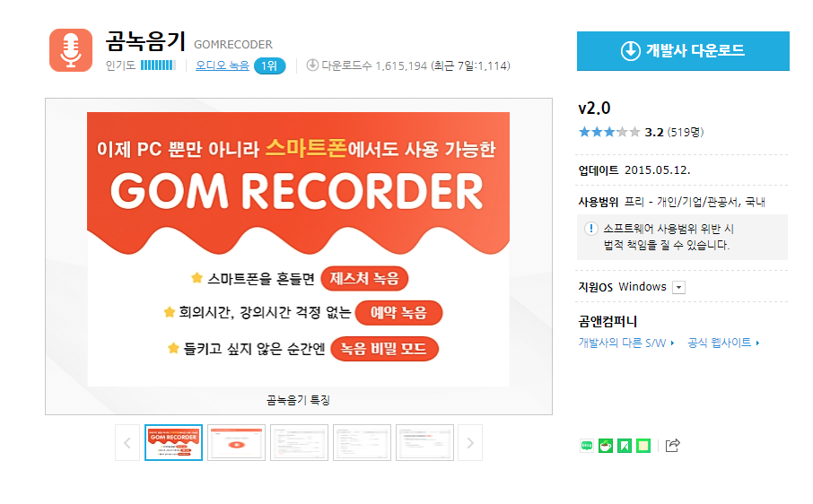
Task: View the fifth screenshot thumbnail
Action: coord(424,443)
